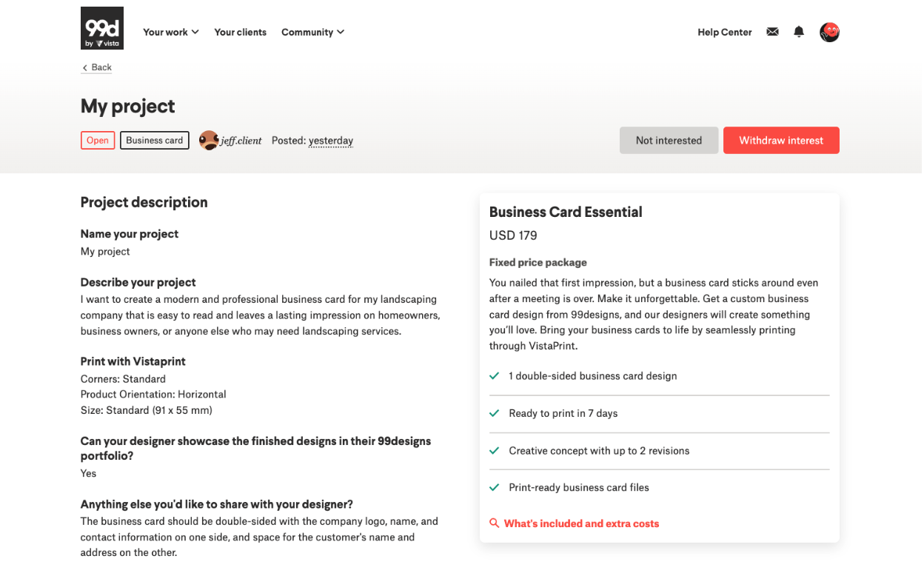Click the checkmark beside Ready to print
The image size is (924, 576).
click(494, 413)
